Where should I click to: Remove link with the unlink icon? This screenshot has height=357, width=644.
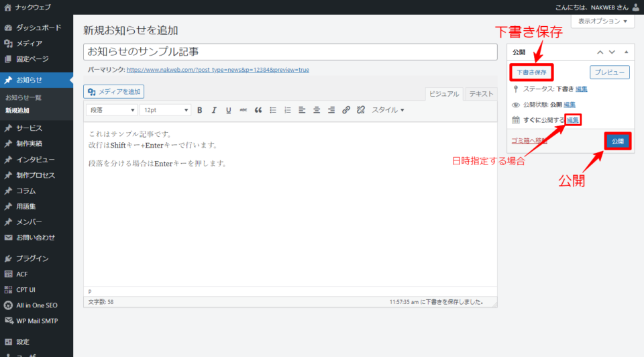(x=361, y=110)
